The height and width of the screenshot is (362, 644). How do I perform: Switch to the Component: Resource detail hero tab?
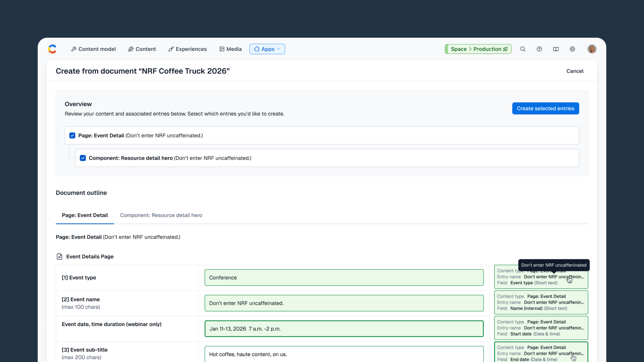(x=161, y=215)
